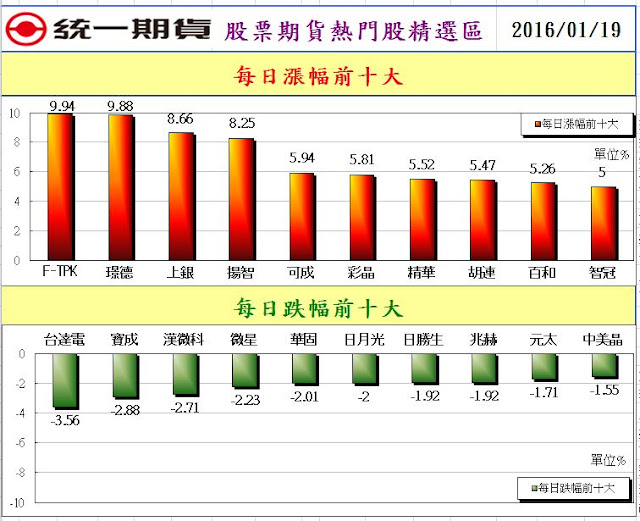Viewport: 640px width, 521px height.
Task: Select the 揚智 bar in the gainers chart
Action: pos(242,199)
